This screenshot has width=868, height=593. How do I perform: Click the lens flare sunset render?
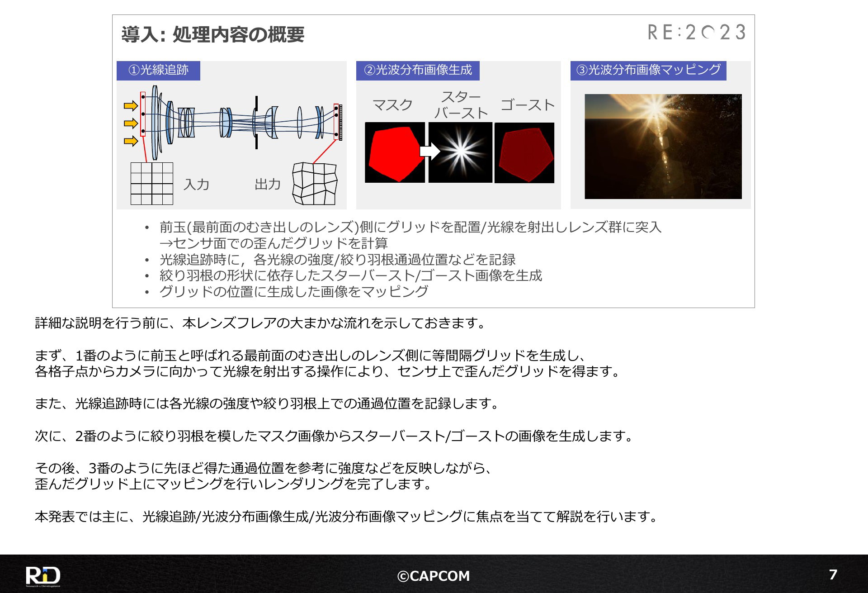click(x=663, y=146)
